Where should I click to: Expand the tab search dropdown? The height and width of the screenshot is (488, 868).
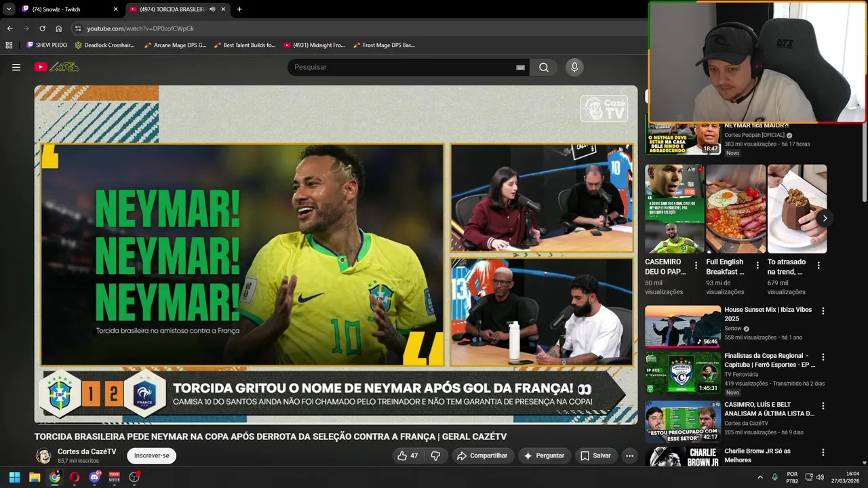click(x=9, y=9)
